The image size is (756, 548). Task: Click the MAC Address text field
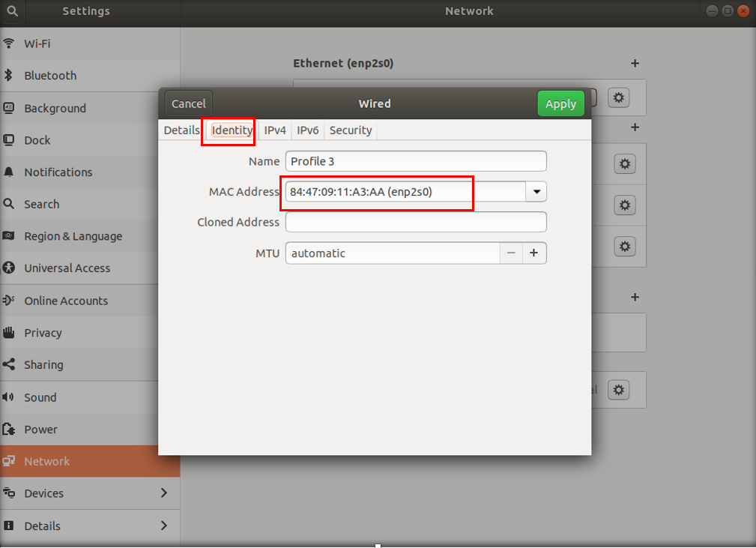point(405,192)
